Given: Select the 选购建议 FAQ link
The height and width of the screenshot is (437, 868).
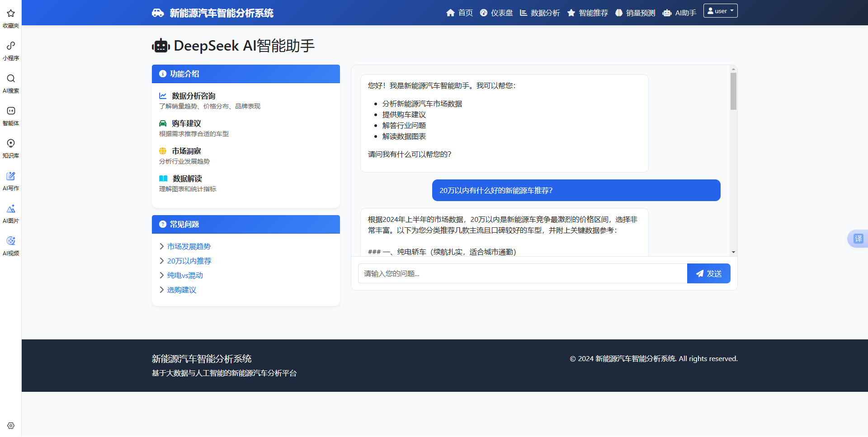Looking at the screenshot, I should pos(182,290).
